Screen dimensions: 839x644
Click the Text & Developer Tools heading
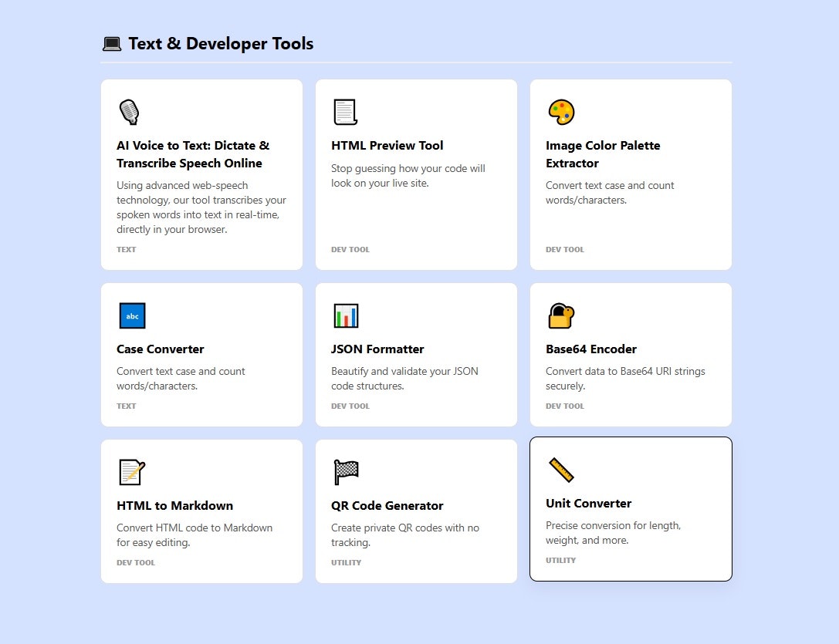tap(221, 43)
